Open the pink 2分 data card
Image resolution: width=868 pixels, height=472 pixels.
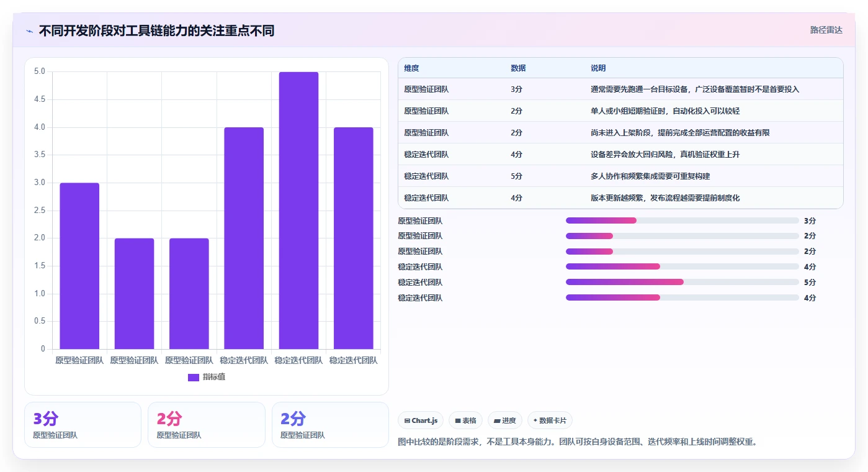(206, 425)
